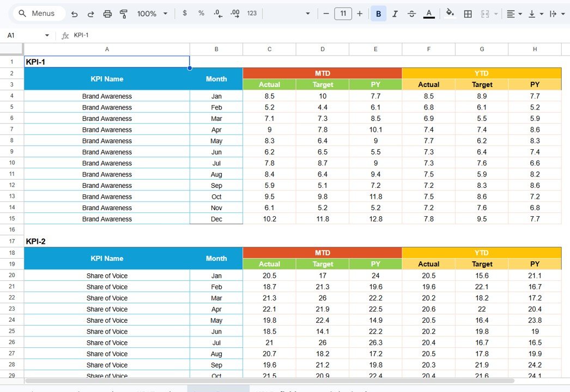Open the Menus search box
The width and height of the screenshot is (570, 392).
[39, 14]
